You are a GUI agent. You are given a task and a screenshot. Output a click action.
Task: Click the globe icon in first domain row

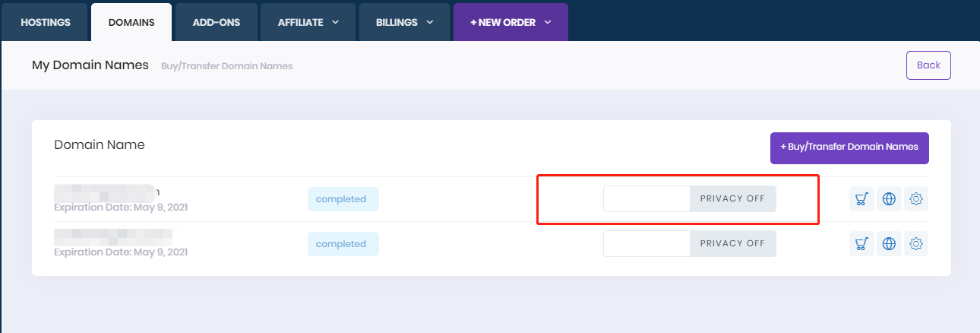point(889,199)
